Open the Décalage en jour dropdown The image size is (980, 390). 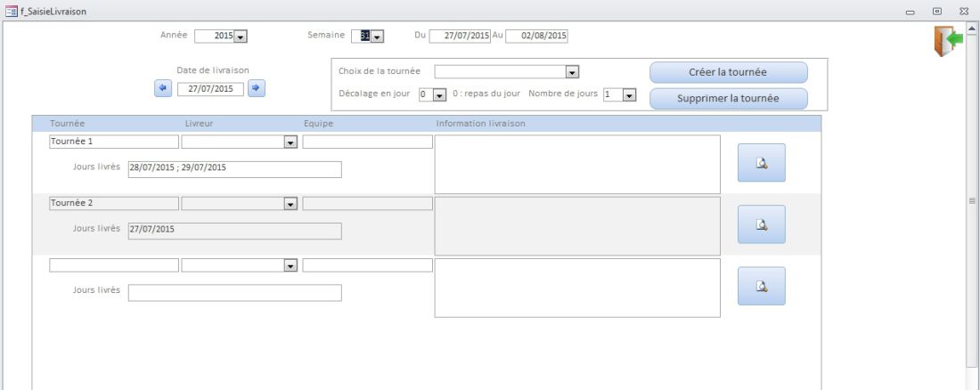point(439,94)
